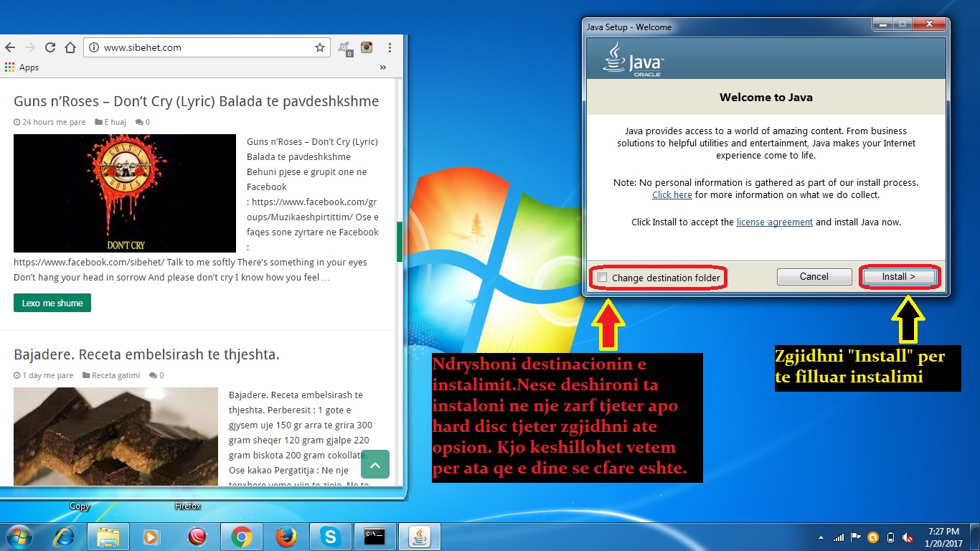Click the green scroll-to-top arrow button
The height and width of the screenshot is (551, 980).
point(375,464)
